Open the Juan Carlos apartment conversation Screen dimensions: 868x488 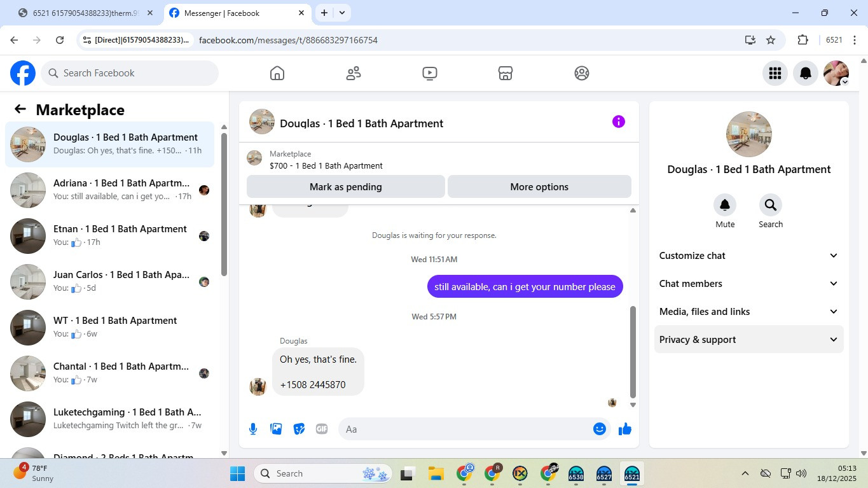(110, 282)
